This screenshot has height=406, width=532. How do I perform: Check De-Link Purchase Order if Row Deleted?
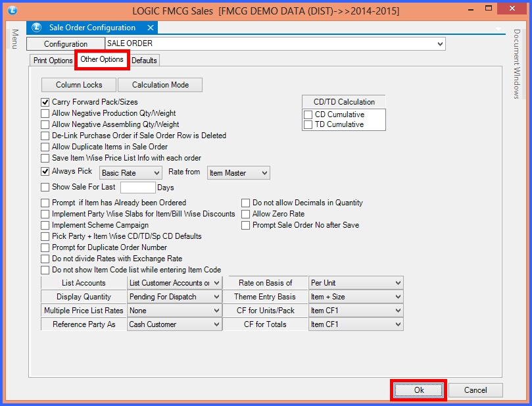tap(45, 136)
